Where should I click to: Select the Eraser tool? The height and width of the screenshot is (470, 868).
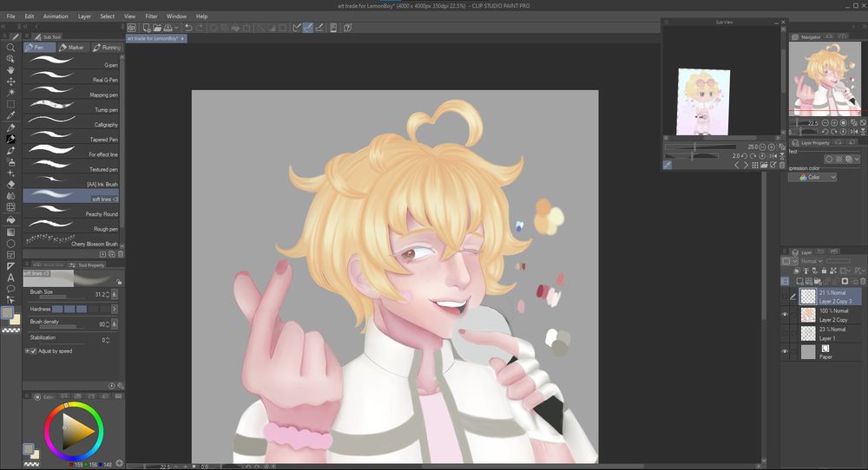click(10, 185)
